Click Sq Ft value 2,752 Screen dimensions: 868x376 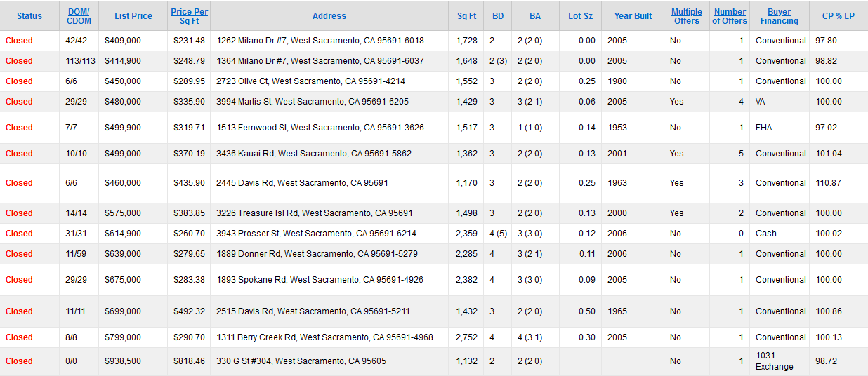pyautogui.click(x=466, y=337)
